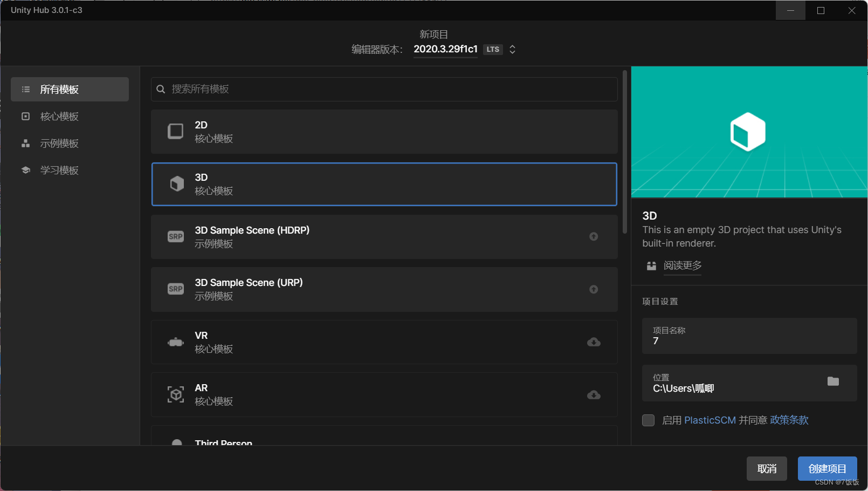Click the 2D template square icon
The image size is (868, 491).
176,131
